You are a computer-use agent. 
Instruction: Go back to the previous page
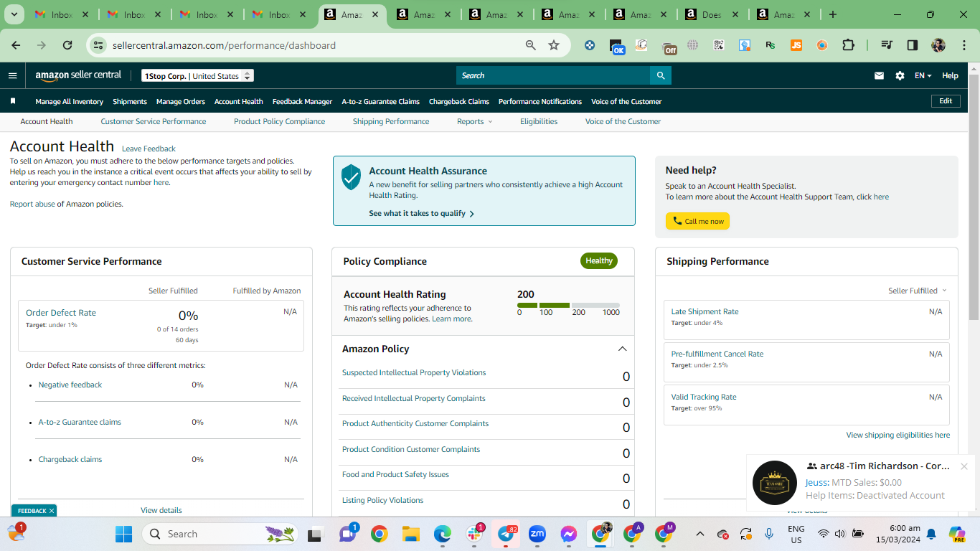pyautogui.click(x=16, y=45)
